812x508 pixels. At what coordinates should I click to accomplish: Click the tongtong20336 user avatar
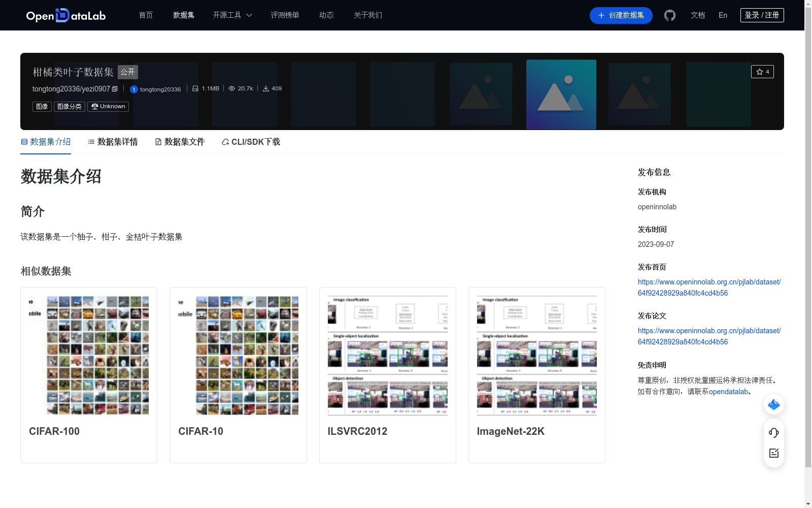click(x=134, y=89)
